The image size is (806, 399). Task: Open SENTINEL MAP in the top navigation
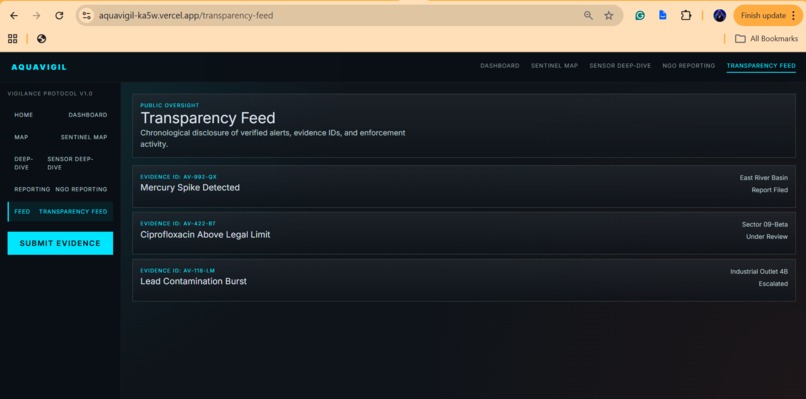[x=554, y=66]
